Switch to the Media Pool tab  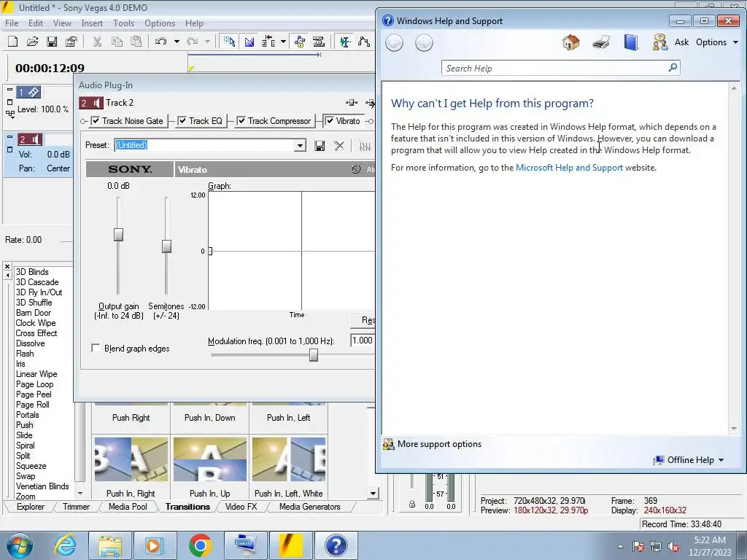pos(128,507)
